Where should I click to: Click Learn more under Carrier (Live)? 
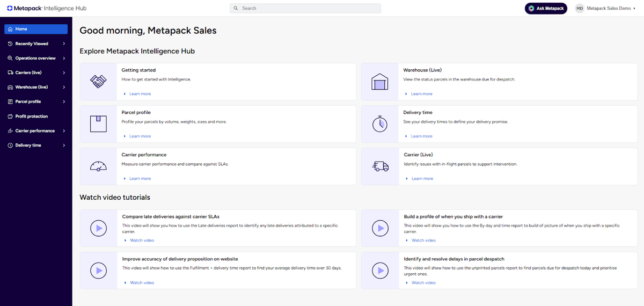[x=422, y=179]
